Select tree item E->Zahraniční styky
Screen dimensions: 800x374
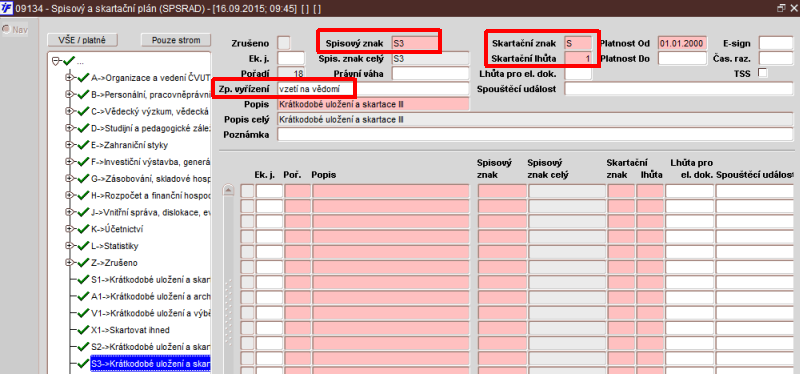[x=130, y=145]
